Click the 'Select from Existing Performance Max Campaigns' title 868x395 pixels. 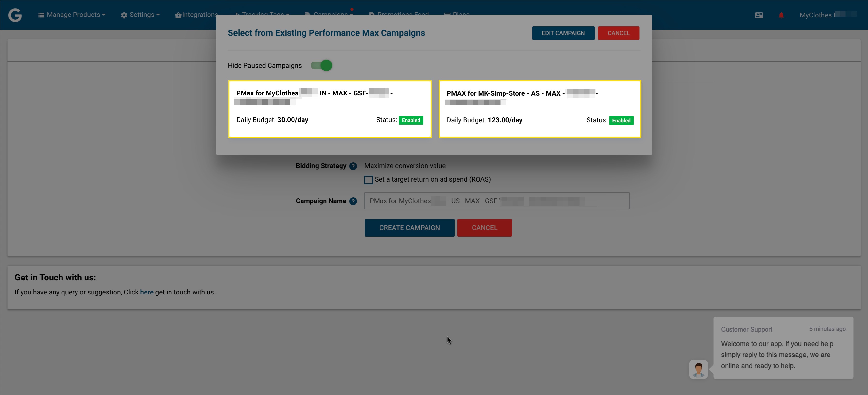(x=326, y=33)
